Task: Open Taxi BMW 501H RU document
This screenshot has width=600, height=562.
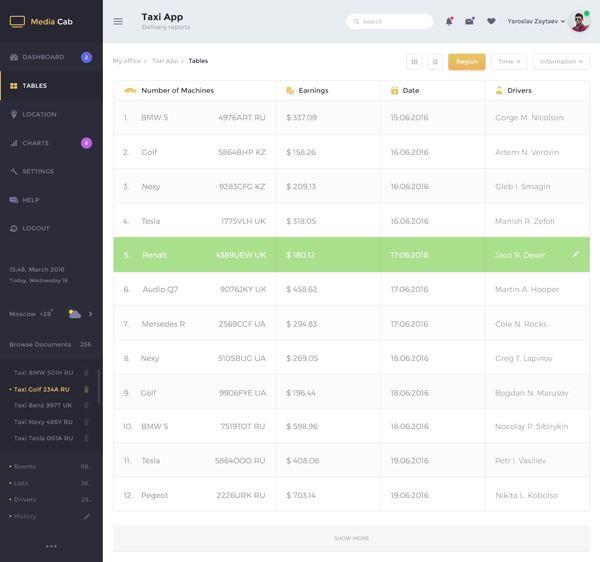Action: tap(43, 373)
